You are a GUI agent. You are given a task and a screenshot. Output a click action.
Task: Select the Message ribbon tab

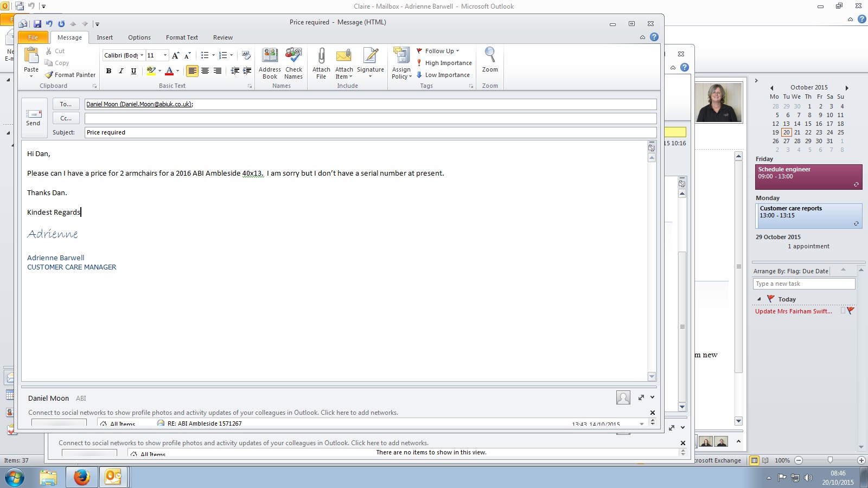point(69,37)
